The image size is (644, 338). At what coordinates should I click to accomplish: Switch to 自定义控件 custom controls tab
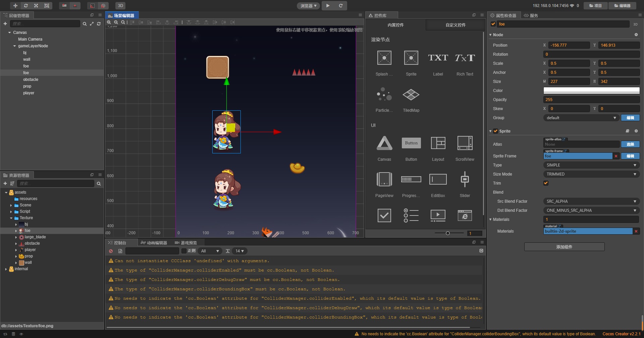455,25
